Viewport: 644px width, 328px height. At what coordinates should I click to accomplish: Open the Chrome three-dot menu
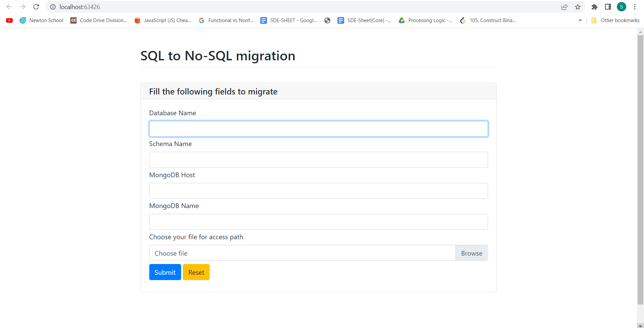tap(635, 7)
